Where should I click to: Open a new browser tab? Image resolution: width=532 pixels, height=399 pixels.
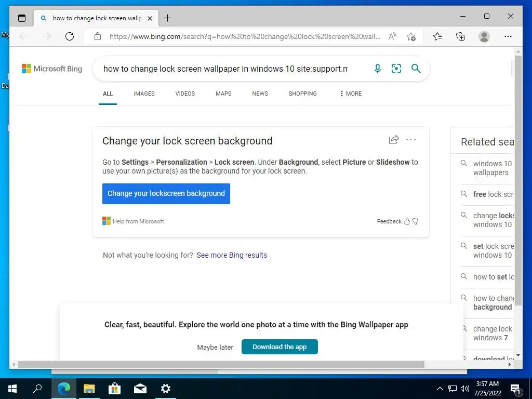167,18
